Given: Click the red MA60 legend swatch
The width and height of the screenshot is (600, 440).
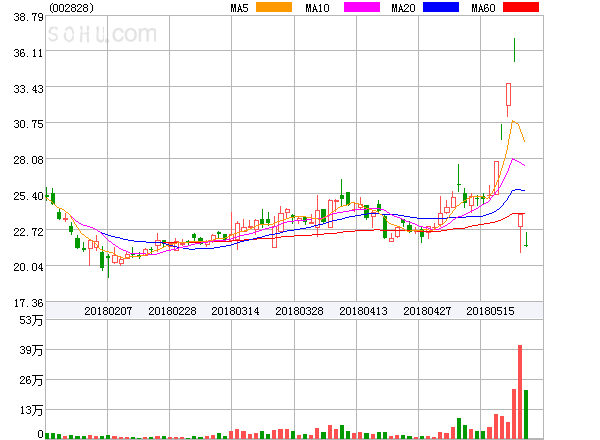Looking at the screenshot, I should [x=521, y=7].
